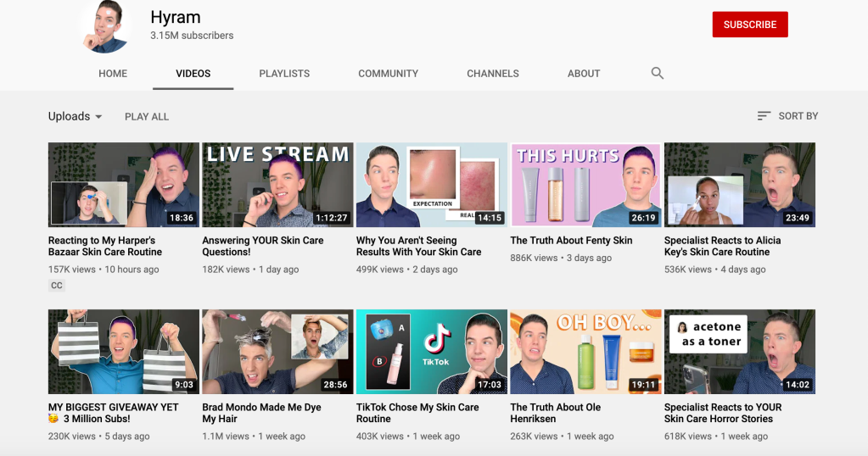
Task: Click the 17:03 duration badge
Action: [x=490, y=385]
